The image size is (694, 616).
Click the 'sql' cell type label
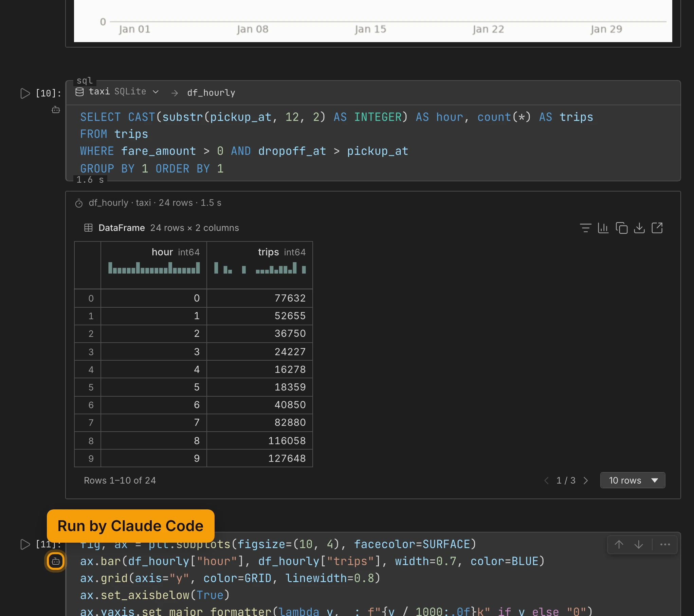(x=85, y=80)
